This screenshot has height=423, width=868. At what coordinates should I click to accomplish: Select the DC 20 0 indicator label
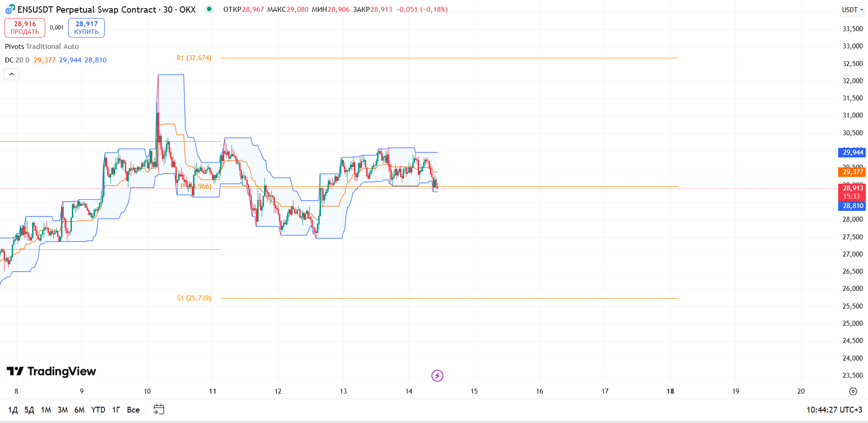click(17, 60)
